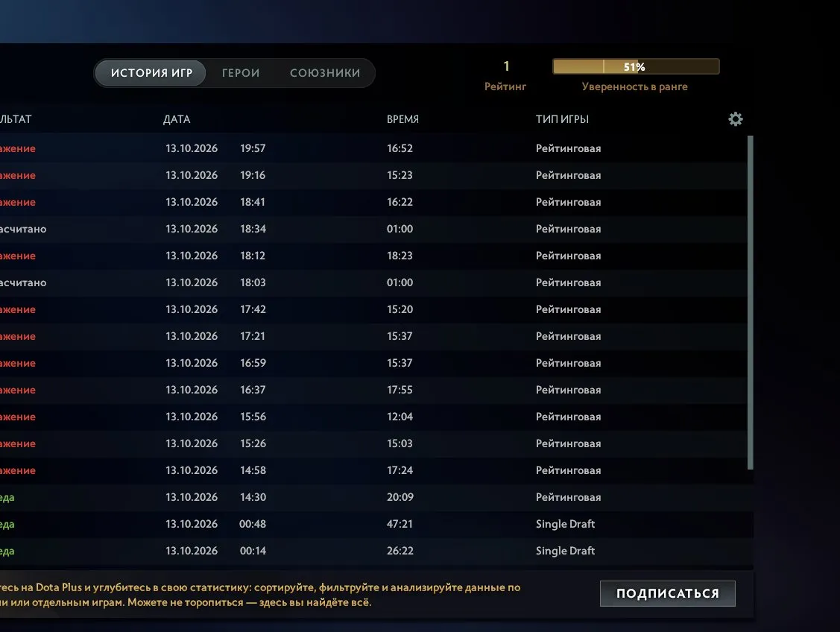Select the Союзники tab
The image size is (840, 632).
325,73
